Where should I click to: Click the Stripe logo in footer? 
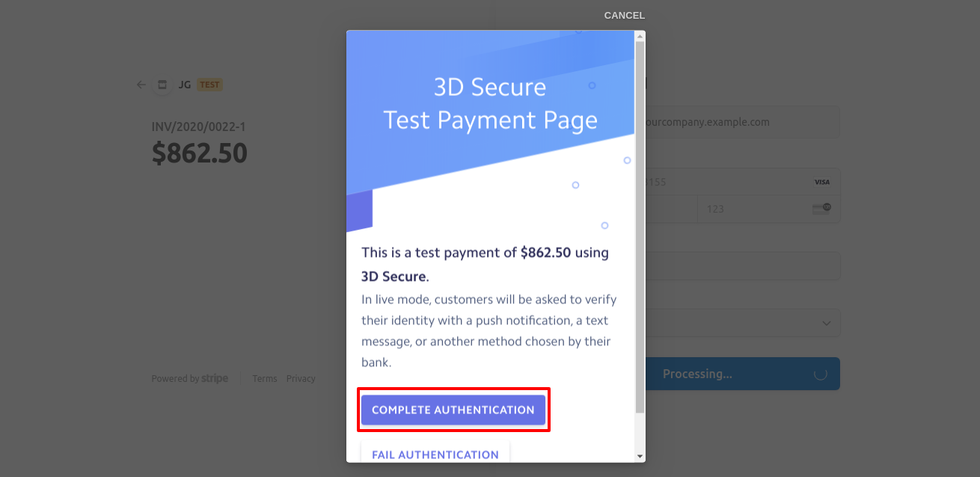(215, 379)
